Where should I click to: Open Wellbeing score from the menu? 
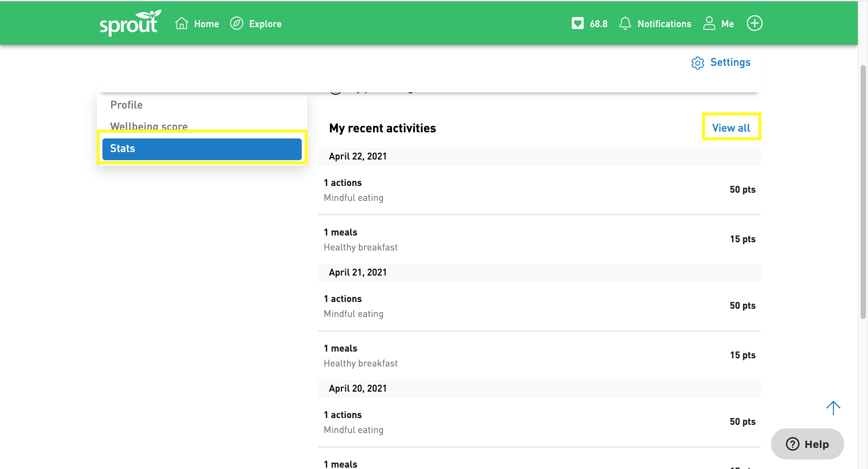[149, 126]
